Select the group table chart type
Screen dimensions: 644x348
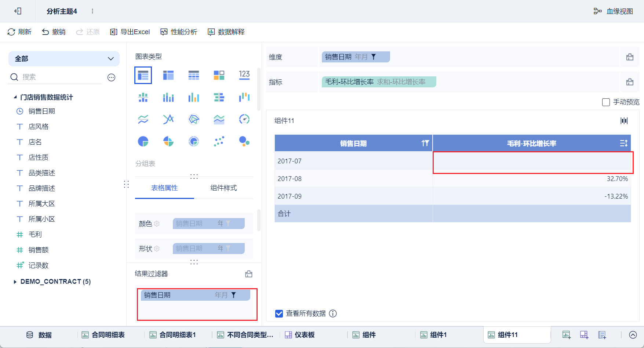(x=143, y=75)
